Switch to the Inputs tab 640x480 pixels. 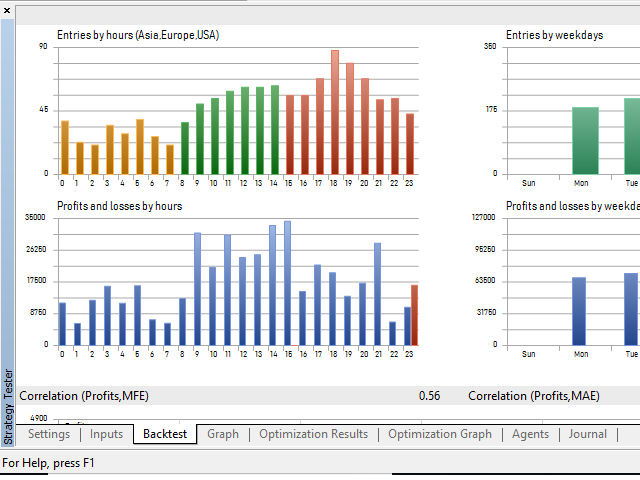(106, 434)
